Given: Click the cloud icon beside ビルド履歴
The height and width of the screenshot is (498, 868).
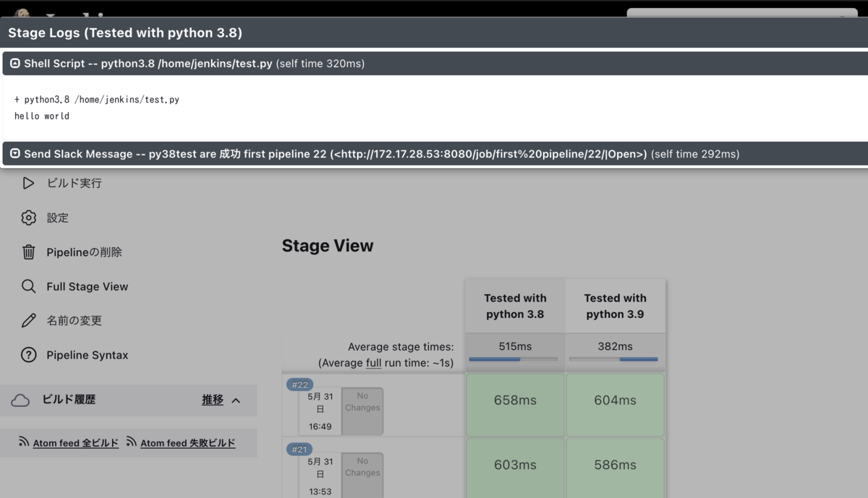Looking at the screenshot, I should [x=20, y=400].
